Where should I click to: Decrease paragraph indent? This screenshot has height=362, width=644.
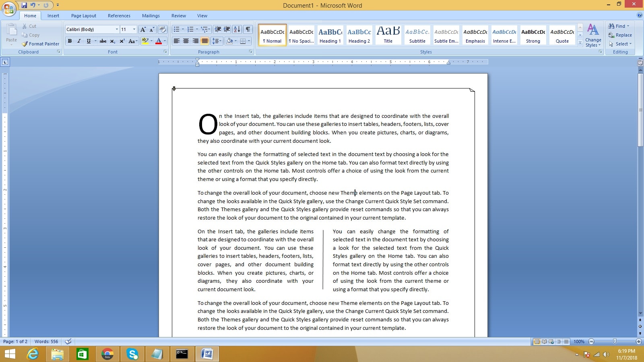218,29
